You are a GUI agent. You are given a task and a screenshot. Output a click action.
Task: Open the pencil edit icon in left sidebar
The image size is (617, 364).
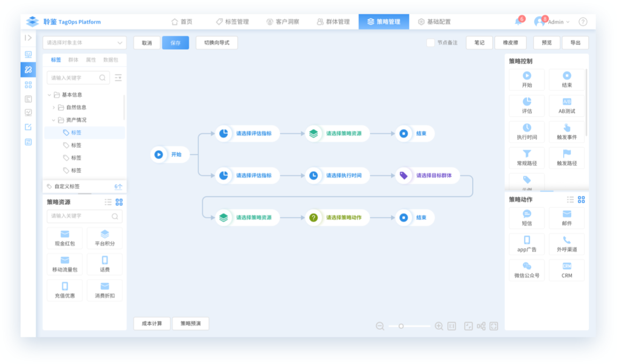(28, 127)
